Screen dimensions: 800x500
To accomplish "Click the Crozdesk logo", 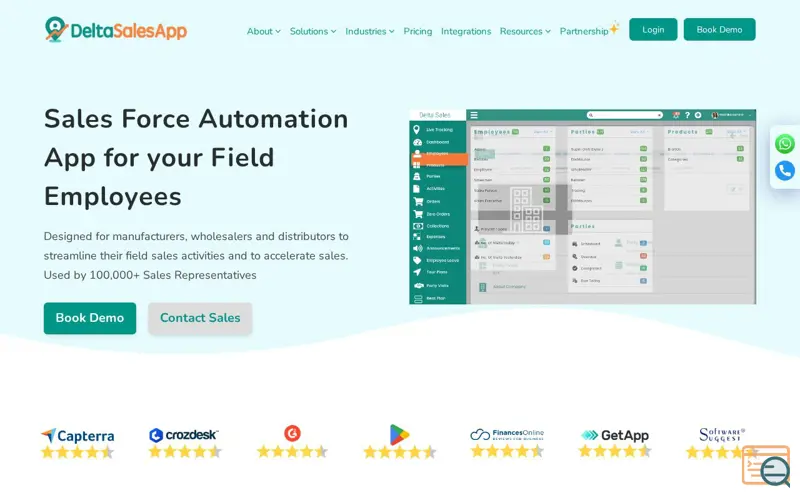I will pyautogui.click(x=184, y=435).
